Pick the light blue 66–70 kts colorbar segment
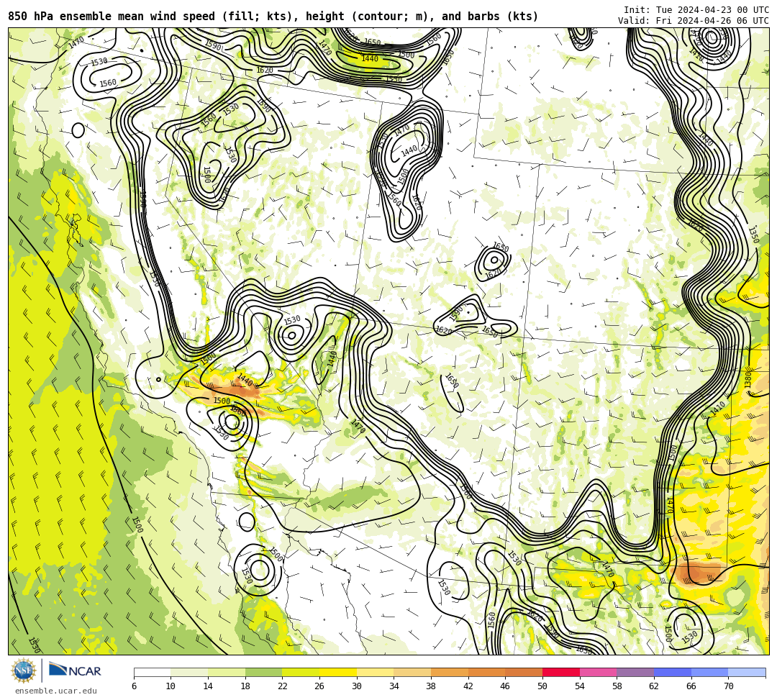Viewport: 777px width, 700px height. coord(709,672)
